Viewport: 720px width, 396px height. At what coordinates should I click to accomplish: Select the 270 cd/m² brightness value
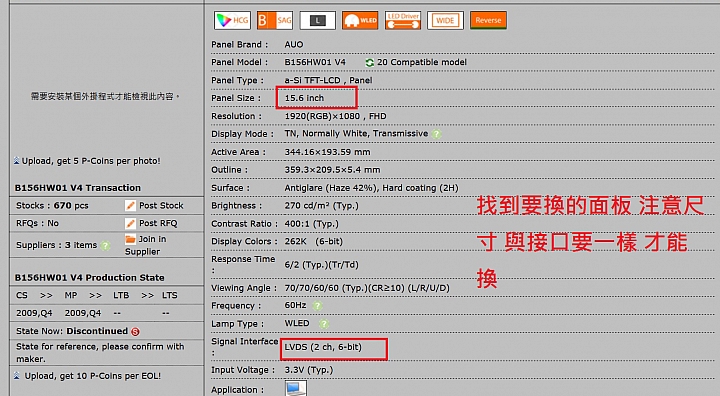click(x=321, y=206)
